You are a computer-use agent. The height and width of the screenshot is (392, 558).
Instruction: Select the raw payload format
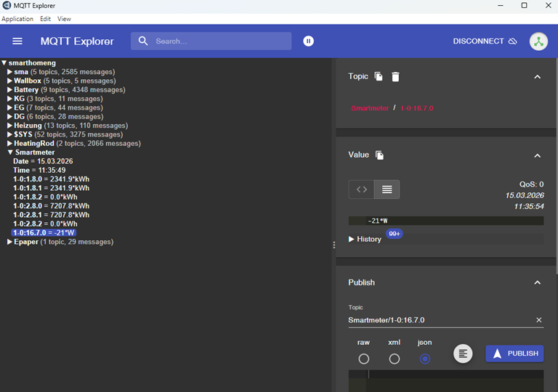pyautogui.click(x=364, y=359)
